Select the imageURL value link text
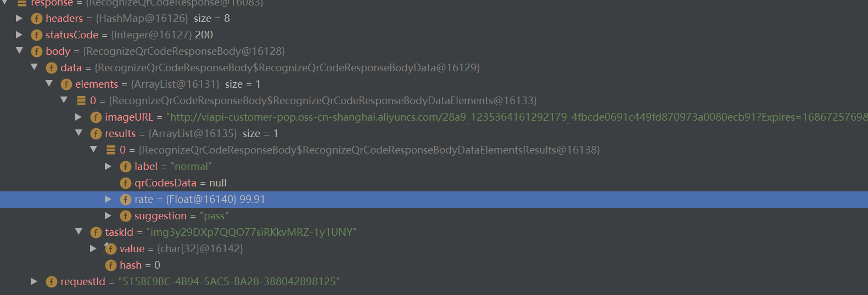This screenshot has width=868, height=295. (517, 117)
